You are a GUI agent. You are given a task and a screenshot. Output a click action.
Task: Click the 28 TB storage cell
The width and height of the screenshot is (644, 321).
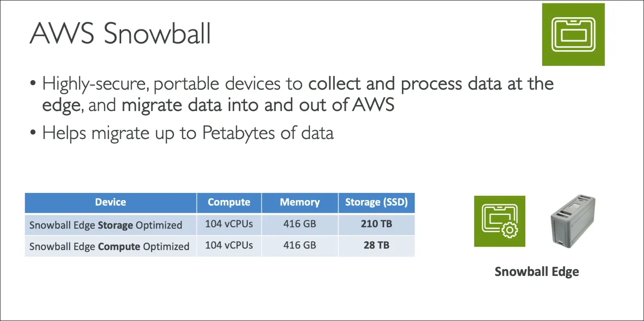pos(376,245)
